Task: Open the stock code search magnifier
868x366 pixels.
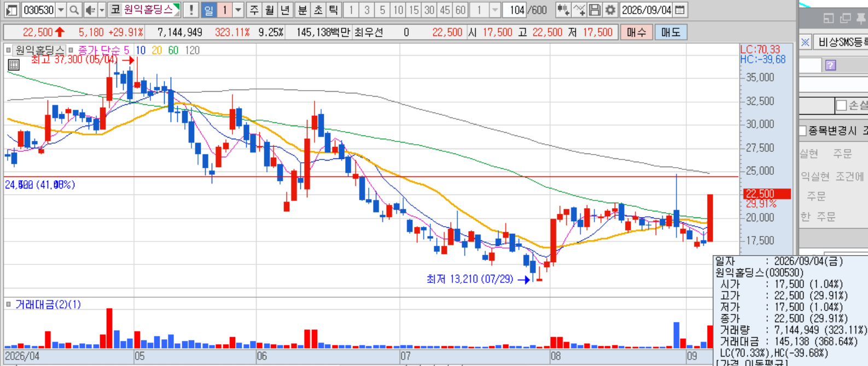Action: [x=74, y=10]
